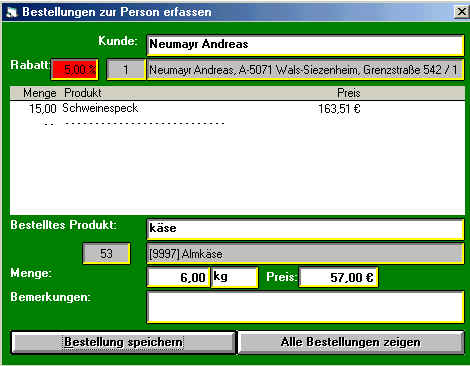This screenshot has height=366, width=470.
Task: Click the Menge field showing 6,00
Action: (x=179, y=277)
